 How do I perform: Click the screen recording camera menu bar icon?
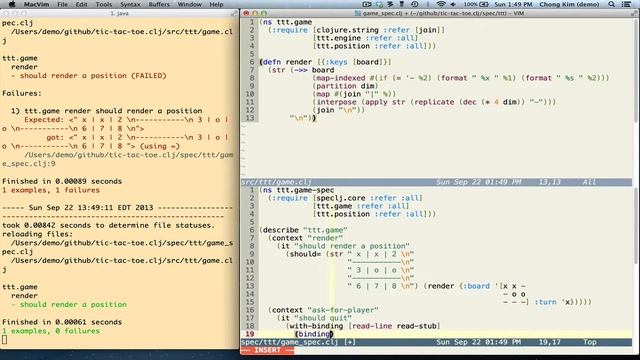click(367, 4)
